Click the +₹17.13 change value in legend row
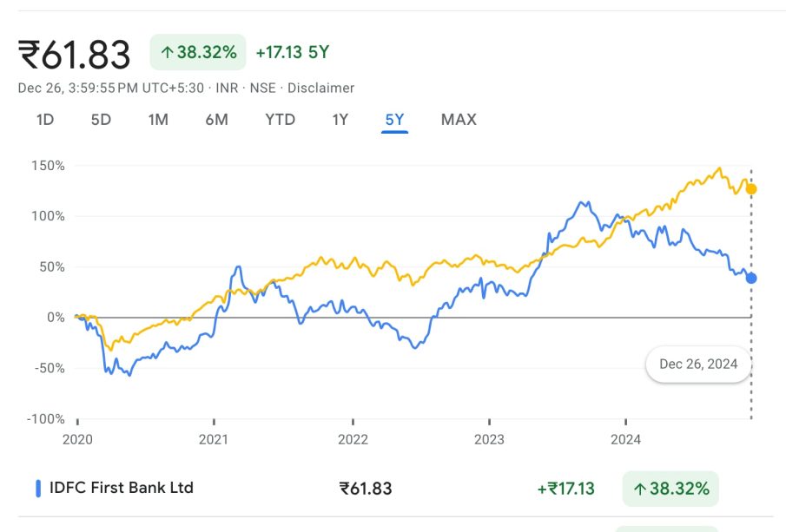The height and width of the screenshot is (532, 786). pyautogui.click(x=565, y=489)
